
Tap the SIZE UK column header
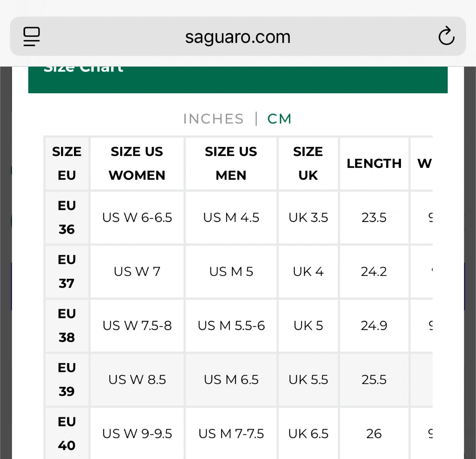click(308, 163)
